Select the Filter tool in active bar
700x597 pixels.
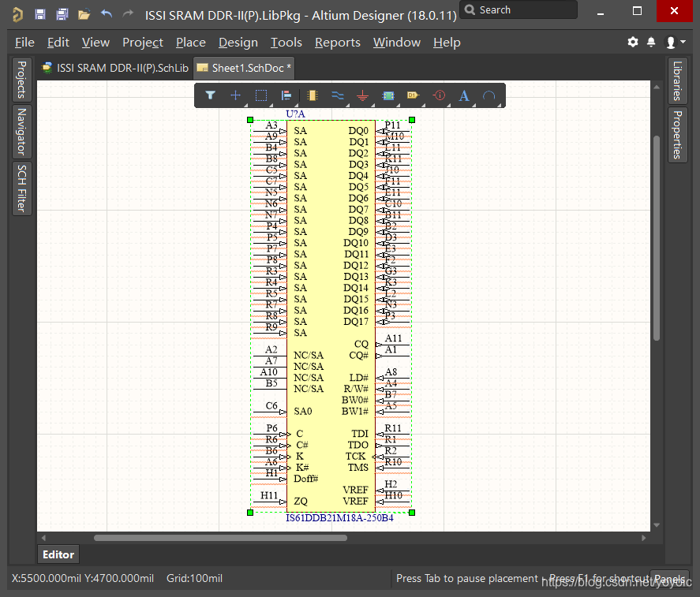pyautogui.click(x=210, y=95)
